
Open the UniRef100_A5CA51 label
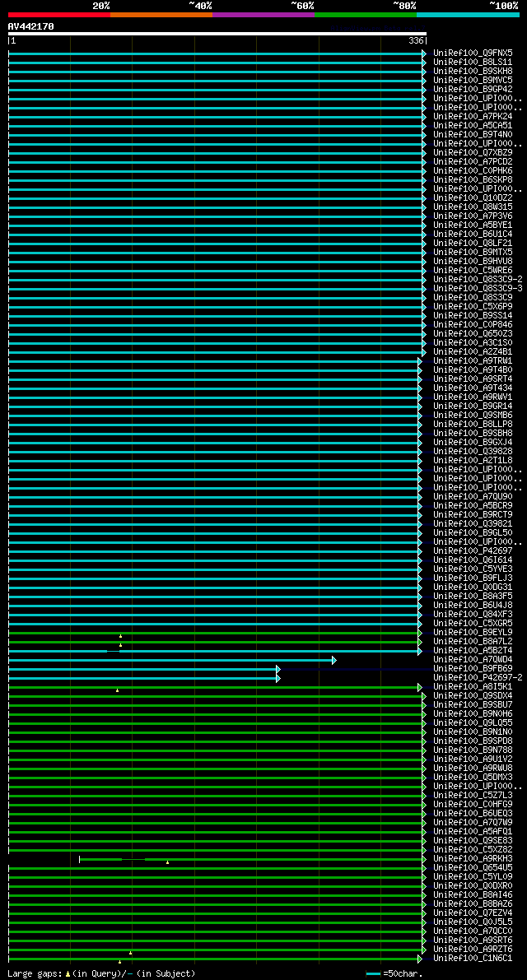[x=473, y=126]
